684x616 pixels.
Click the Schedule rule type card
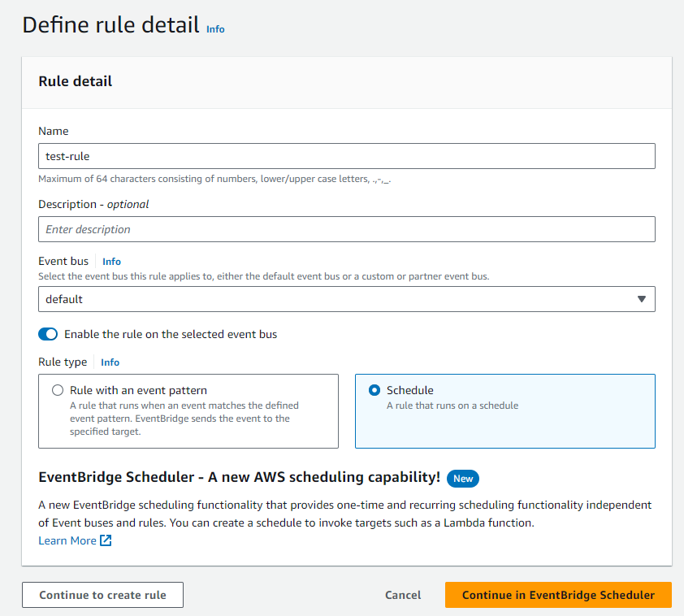pyautogui.click(x=505, y=411)
